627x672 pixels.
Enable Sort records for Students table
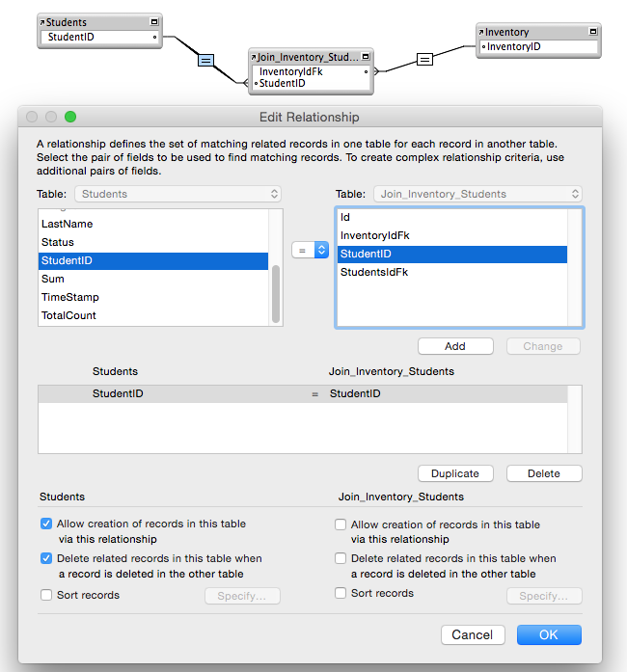coord(46,595)
